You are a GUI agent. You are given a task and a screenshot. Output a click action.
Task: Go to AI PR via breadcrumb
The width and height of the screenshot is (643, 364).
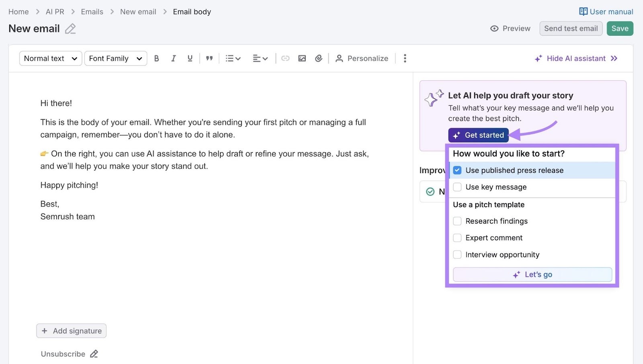(x=55, y=12)
